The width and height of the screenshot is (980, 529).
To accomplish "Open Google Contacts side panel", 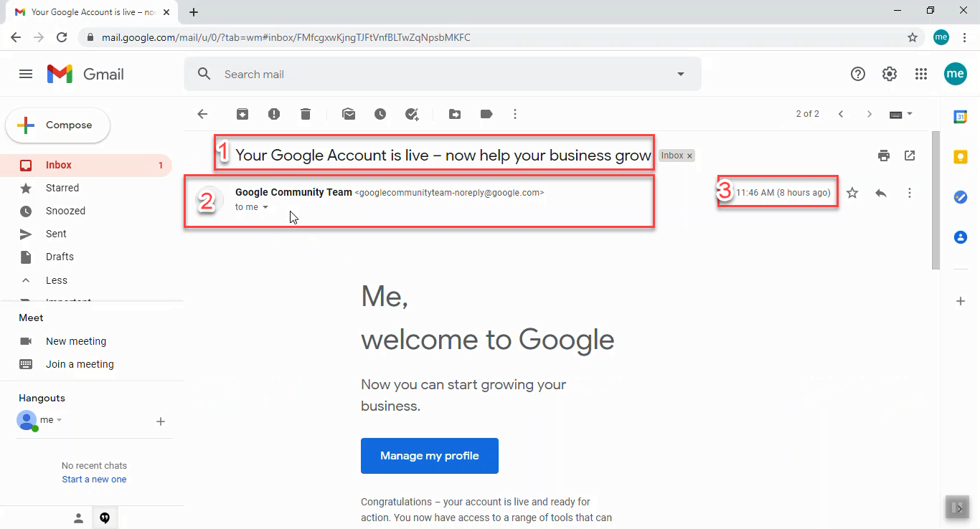I will [960, 237].
